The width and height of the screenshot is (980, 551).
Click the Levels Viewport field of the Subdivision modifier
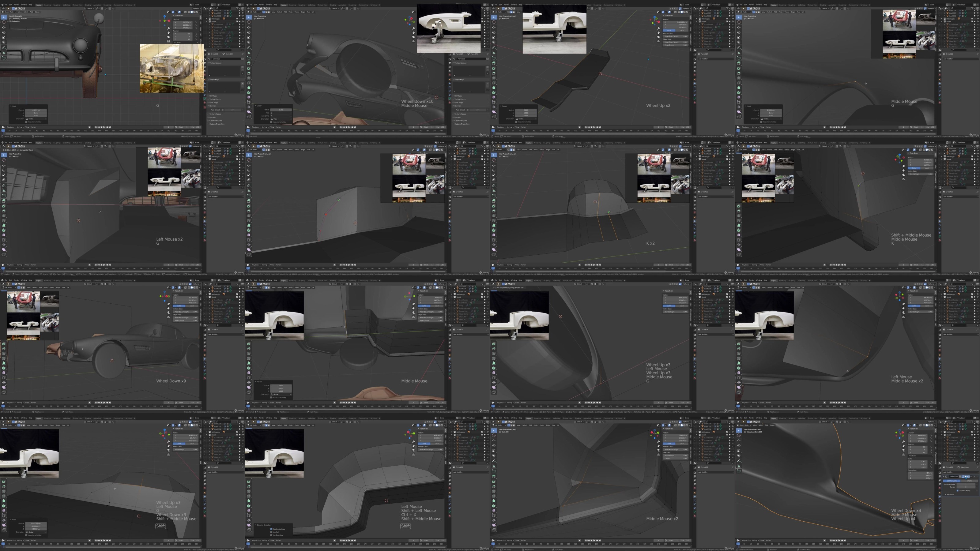tap(966, 485)
